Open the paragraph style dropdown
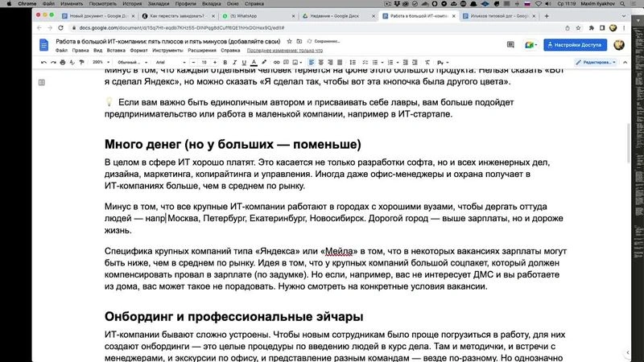Image resolution: width=644 pixels, height=362 pixels. point(132,63)
